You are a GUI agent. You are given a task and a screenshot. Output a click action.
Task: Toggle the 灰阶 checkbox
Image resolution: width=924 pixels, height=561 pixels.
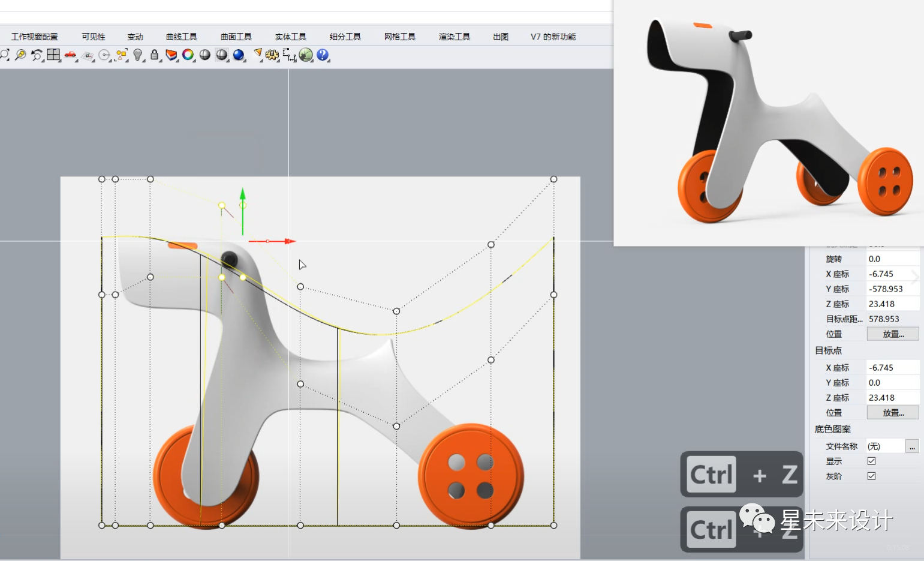pos(871,476)
